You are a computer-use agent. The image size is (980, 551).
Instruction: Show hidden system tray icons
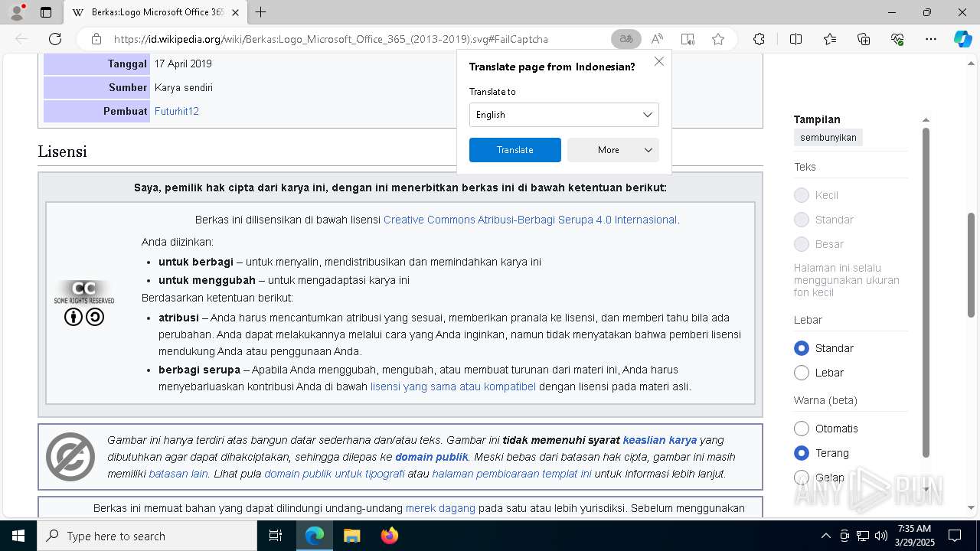pyautogui.click(x=825, y=536)
